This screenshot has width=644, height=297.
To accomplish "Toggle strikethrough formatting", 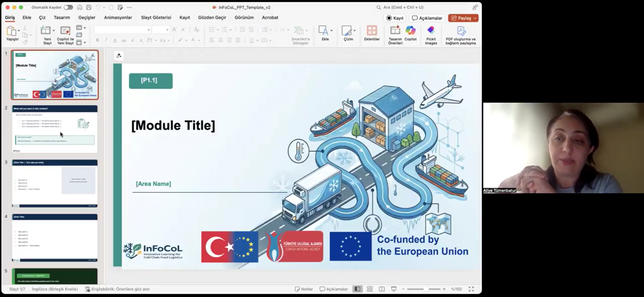I will pos(123,40).
